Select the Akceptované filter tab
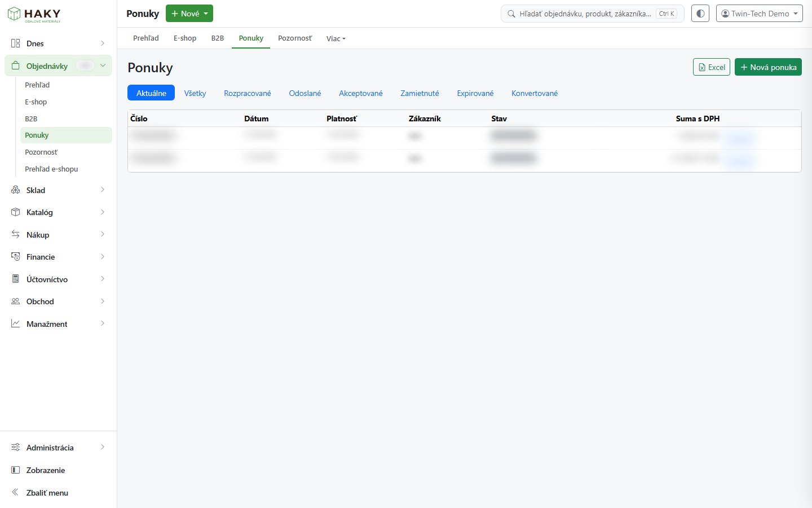Screen dimensions: 812x508 pos(361,93)
